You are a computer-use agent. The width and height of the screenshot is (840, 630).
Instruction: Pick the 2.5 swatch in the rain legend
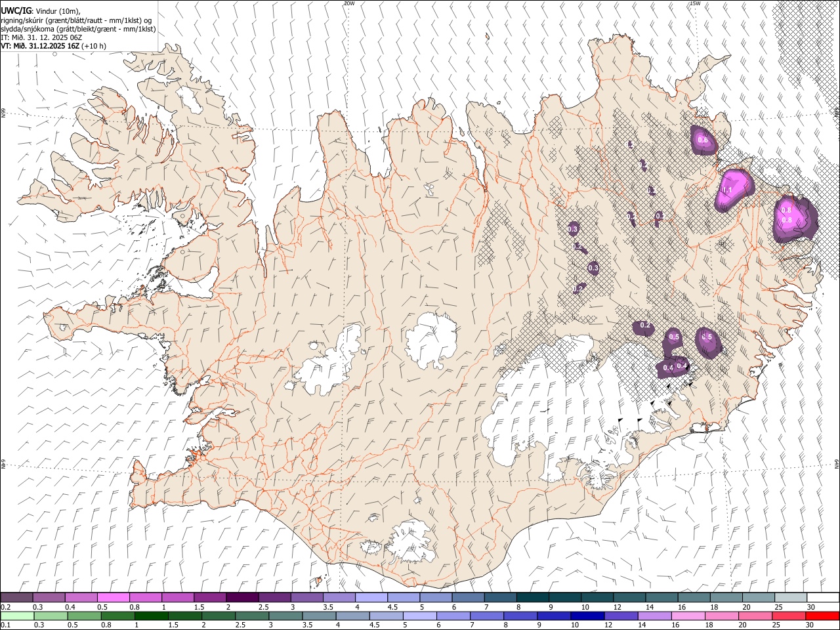click(252, 616)
